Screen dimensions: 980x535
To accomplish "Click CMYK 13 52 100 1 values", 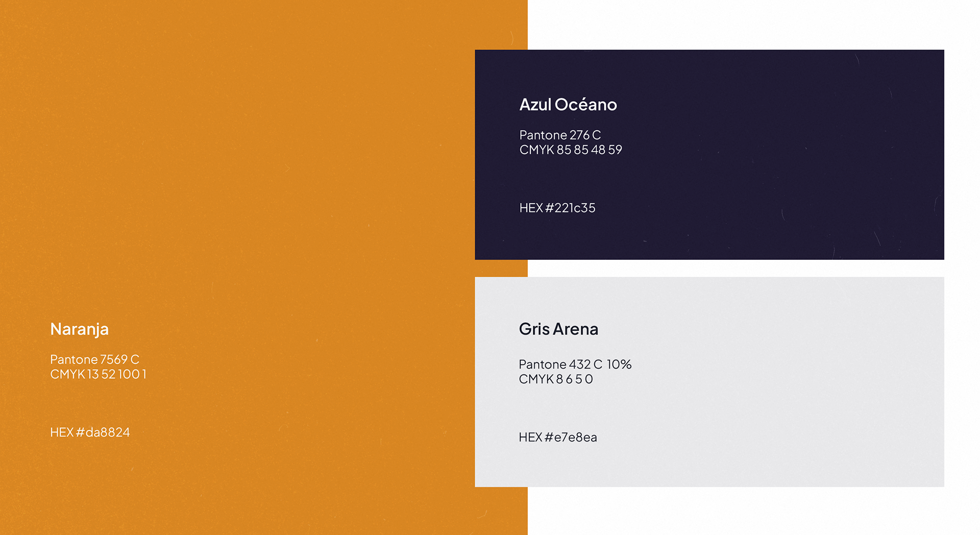I will point(98,374).
